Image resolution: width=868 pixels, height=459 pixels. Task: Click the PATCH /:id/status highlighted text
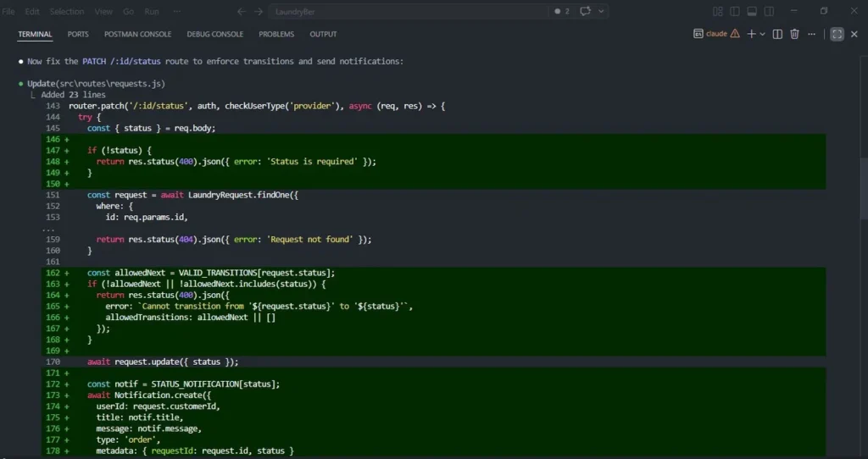click(121, 61)
